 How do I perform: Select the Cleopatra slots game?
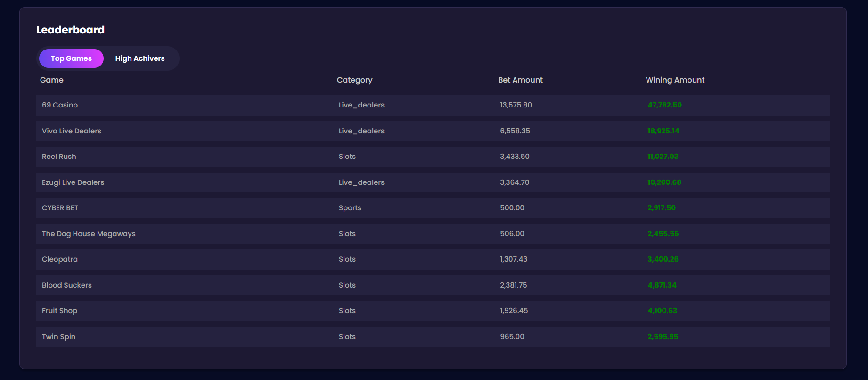click(60, 259)
